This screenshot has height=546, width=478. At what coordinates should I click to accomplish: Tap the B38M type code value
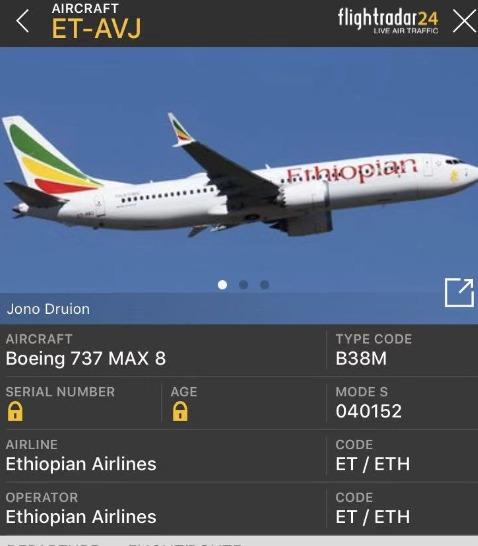point(361,359)
